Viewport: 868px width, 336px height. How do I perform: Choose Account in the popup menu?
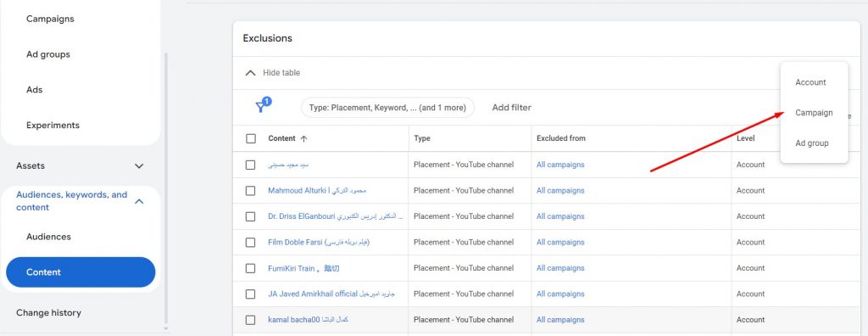point(810,82)
